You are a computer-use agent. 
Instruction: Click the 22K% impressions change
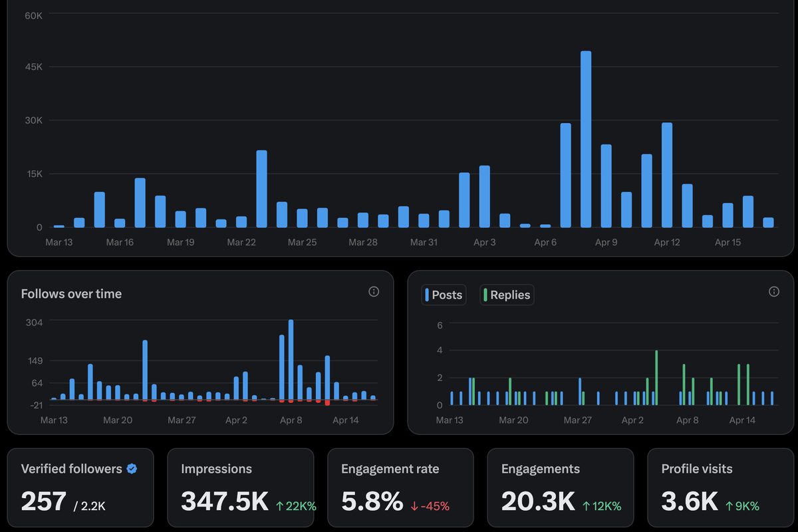[x=301, y=506]
